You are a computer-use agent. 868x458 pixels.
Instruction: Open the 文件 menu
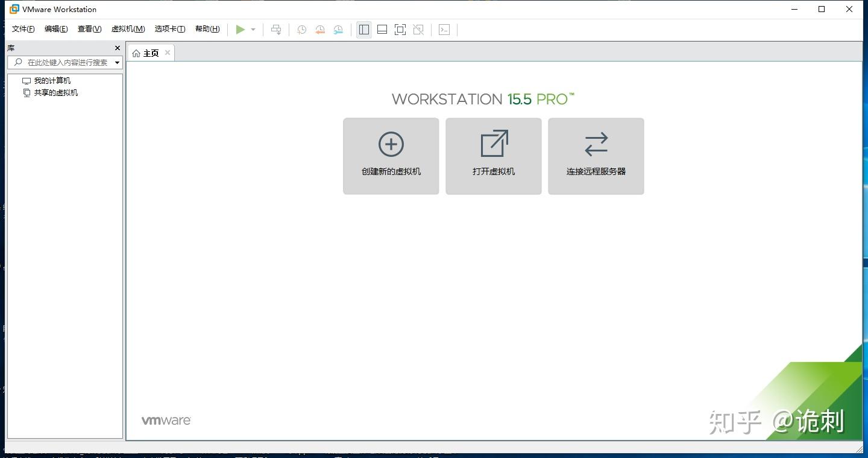click(x=24, y=28)
